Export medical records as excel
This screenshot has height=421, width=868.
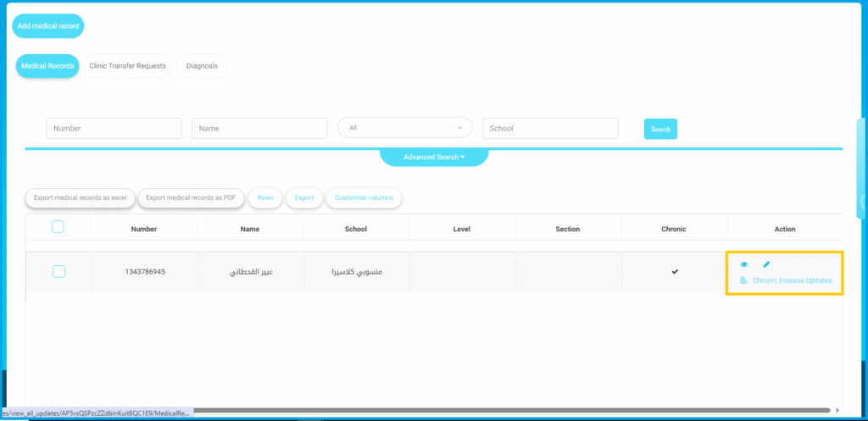[80, 197]
